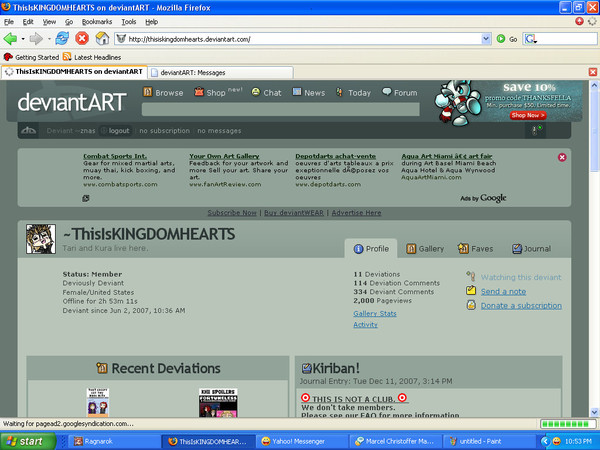This screenshot has height=450, width=600.
Task: Switch to Yahoo! Messenger in taskbar
Action: point(302,441)
